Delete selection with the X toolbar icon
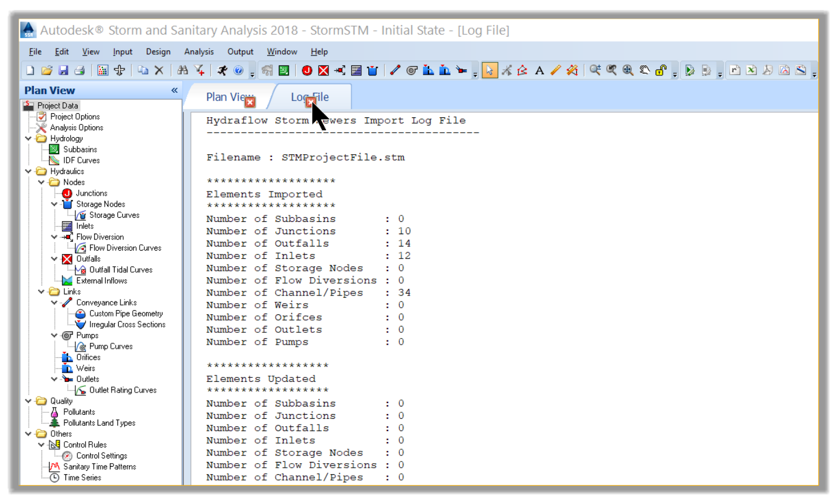Screen dimensions: 837x504 click(159, 71)
